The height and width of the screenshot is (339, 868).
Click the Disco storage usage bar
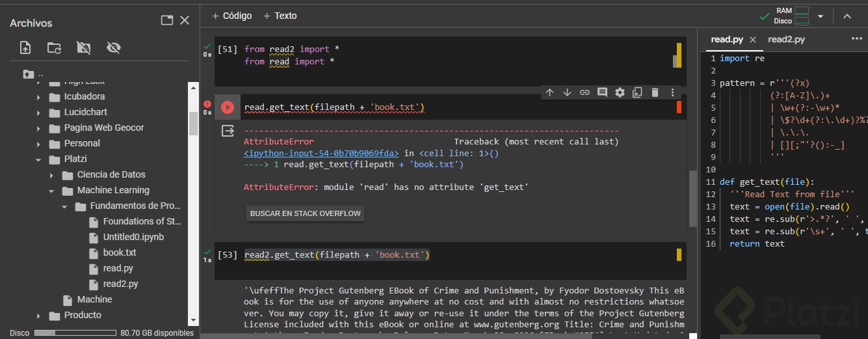[75, 333]
